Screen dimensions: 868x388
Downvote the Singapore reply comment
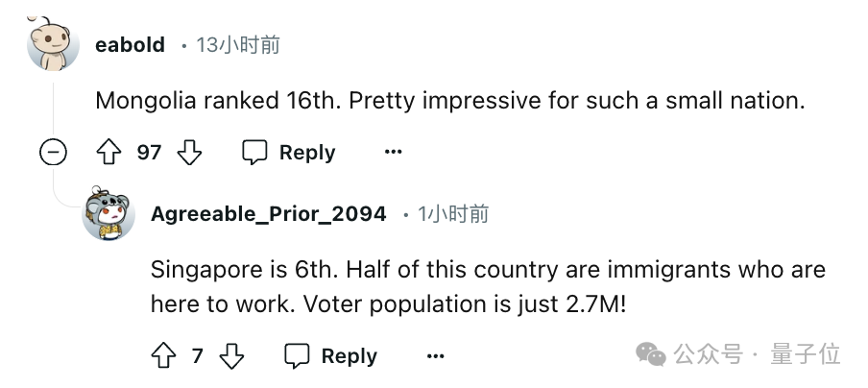pos(232,356)
